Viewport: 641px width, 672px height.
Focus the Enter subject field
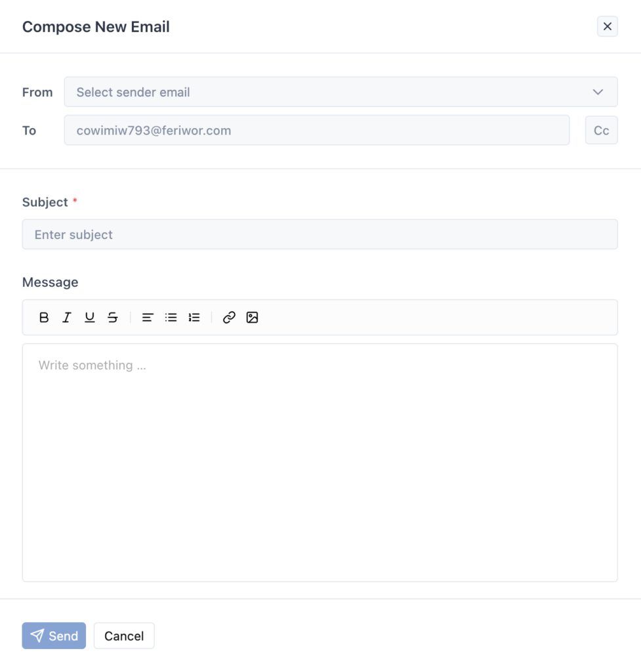(320, 234)
